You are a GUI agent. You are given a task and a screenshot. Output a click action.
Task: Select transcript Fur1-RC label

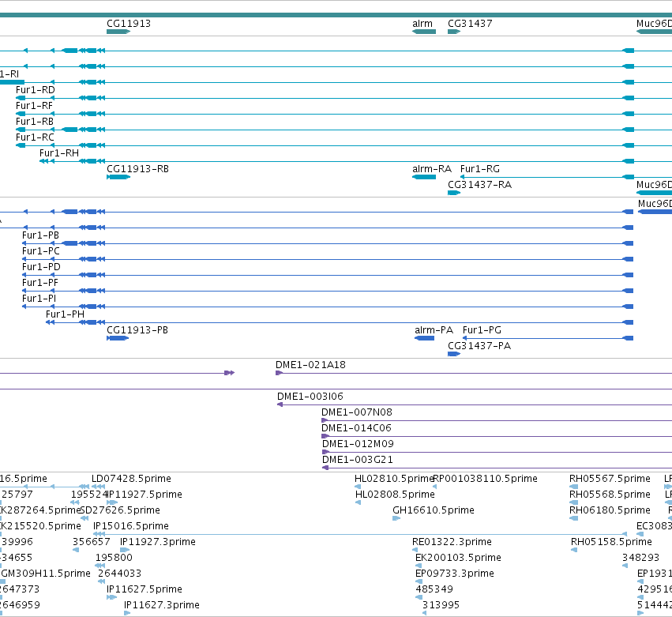pos(35,137)
